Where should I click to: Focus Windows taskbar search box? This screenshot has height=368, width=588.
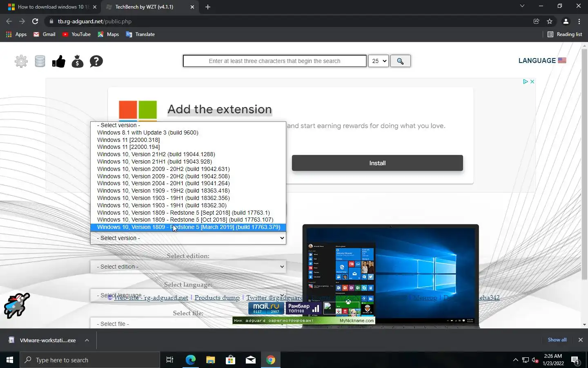[90, 360]
